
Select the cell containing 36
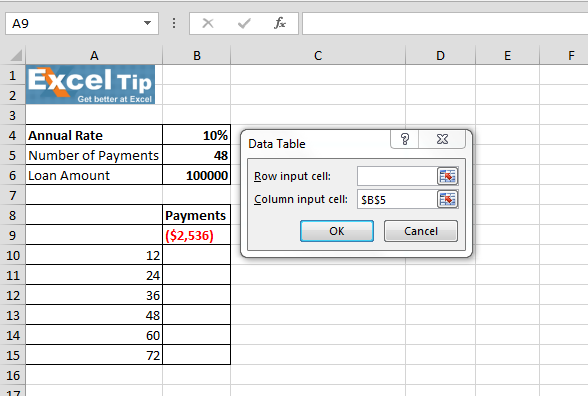tap(94, 296)
